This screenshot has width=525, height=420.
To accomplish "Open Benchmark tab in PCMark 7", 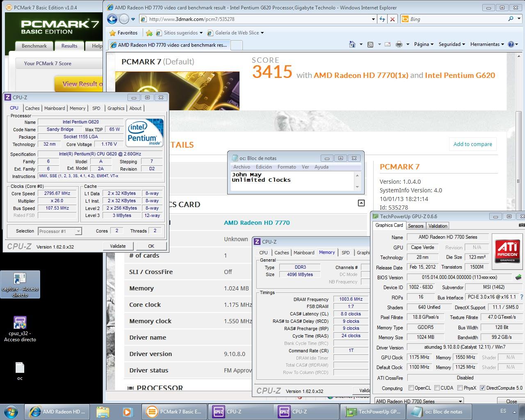I will pos(34,46).
